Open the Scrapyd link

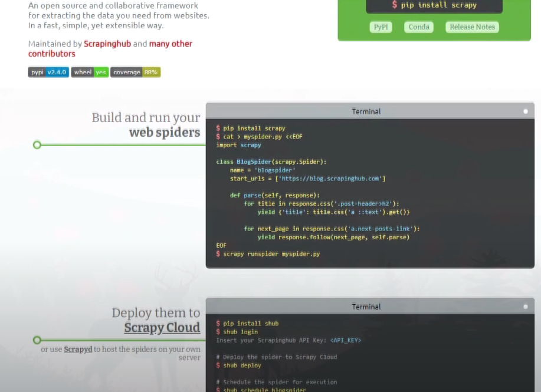pos(78,349)
